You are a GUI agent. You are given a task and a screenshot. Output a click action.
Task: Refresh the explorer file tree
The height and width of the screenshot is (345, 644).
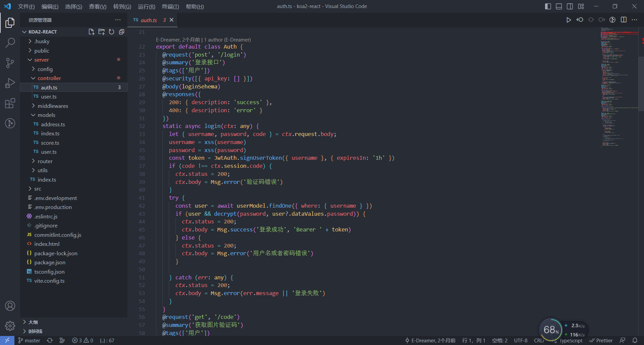coord(111,32)
